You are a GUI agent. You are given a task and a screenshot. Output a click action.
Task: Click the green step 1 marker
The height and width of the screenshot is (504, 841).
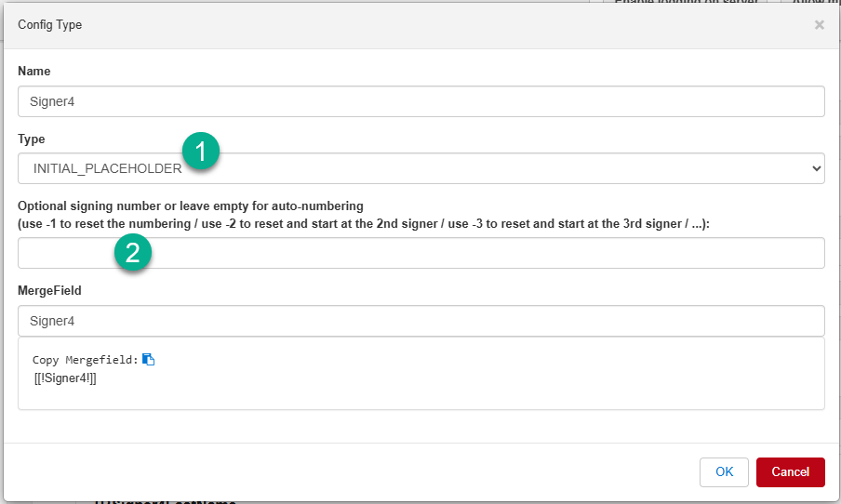(x=201, y=151)
